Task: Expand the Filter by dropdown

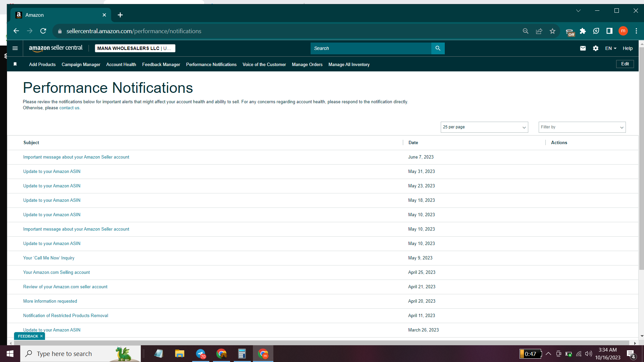Action: pyautogui.click(x=582, y=127)
